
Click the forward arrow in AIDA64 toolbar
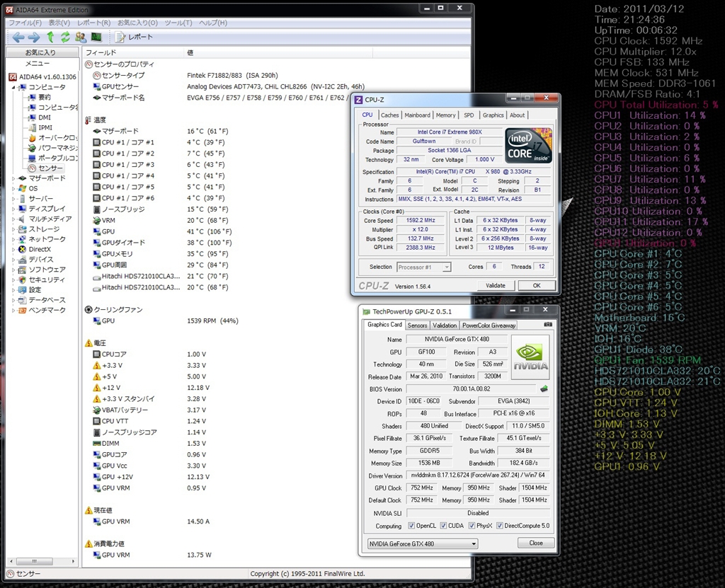[34, 38]
